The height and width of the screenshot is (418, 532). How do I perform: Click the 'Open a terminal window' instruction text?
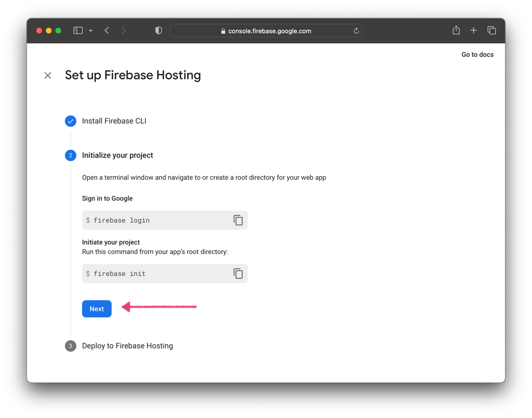point(204,177)
